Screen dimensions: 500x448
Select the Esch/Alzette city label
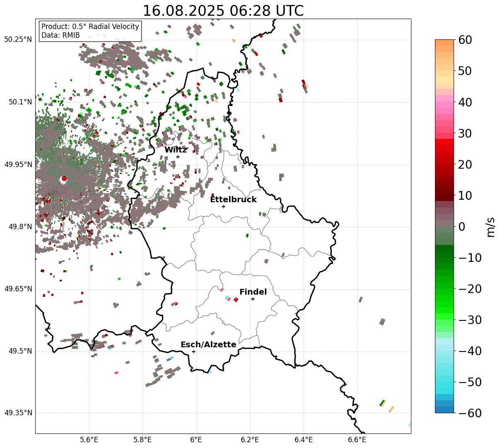pyautogui.click(x=208, y=344)
